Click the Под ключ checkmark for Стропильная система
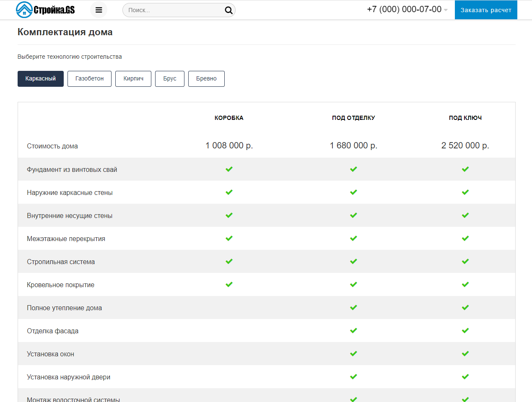The image size is (532, 402). coord(465,262)
